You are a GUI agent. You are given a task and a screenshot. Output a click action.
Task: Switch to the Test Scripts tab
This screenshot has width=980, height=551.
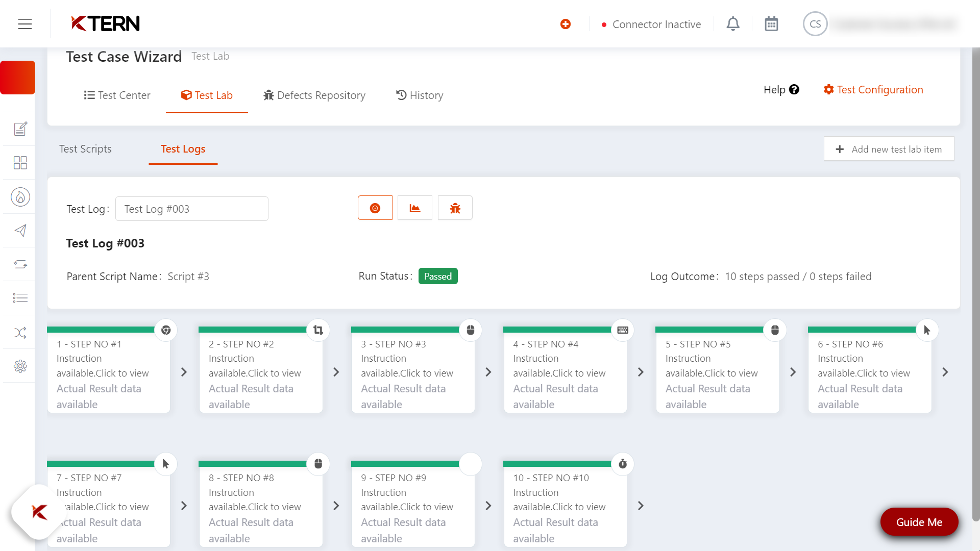[x=85, y=149]
